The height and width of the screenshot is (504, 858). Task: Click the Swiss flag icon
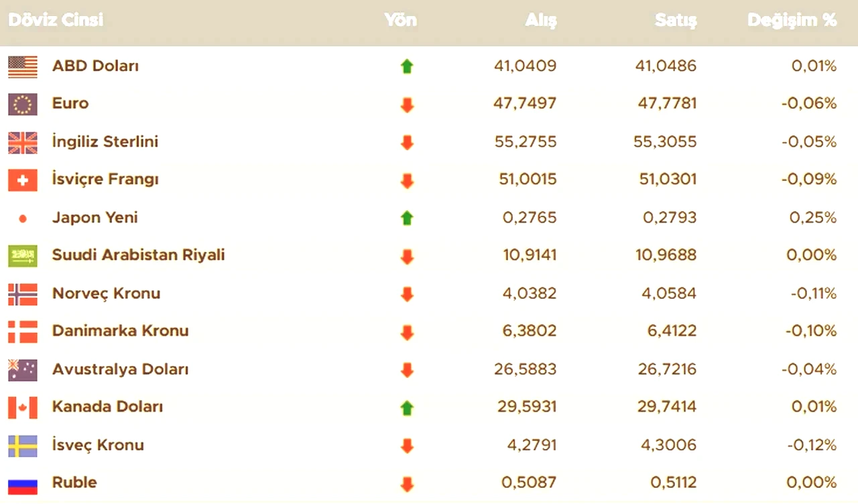pyautogui.click(x=23, y=180)
